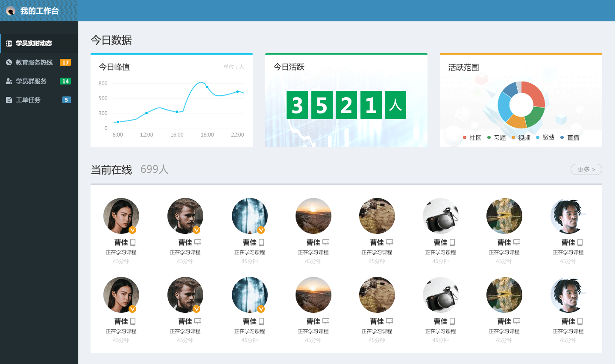Select 工单任务 in the sidebar
Viewport: 615px width, 364px height.
[x=28, y=100]
